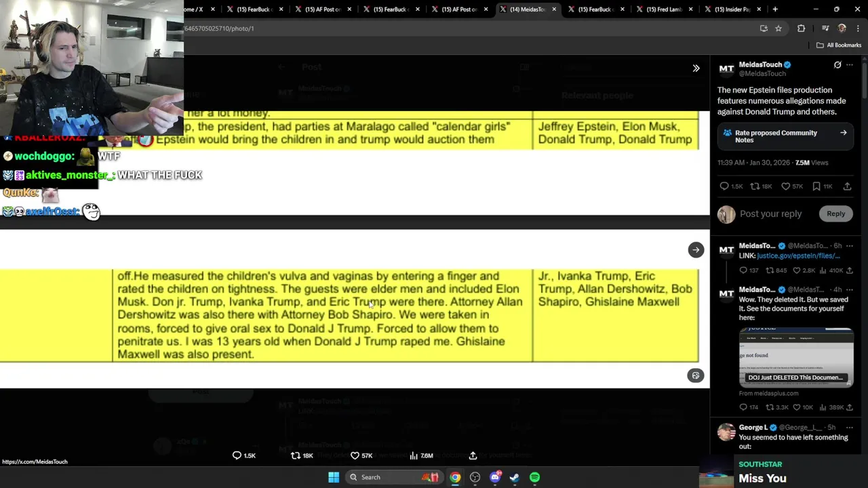Open Chrome profile avatar
Image resolution: width=868 pixels, height=488 pixels.
842,28
